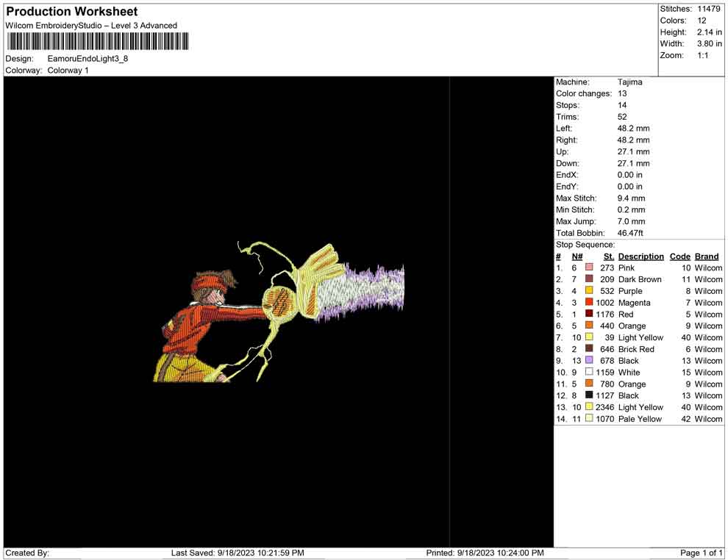
Task: Click the Last Saved timestamp
Action: pos(238,553)
